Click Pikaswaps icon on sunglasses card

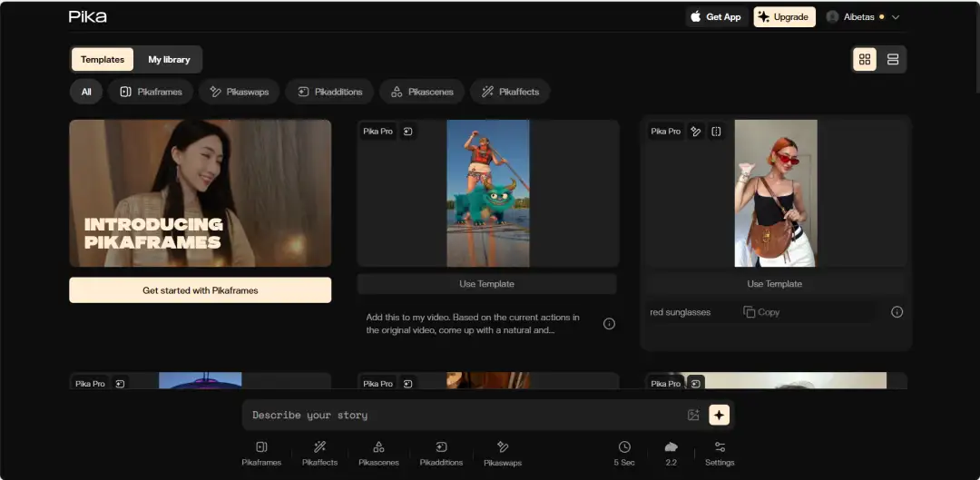695,132
